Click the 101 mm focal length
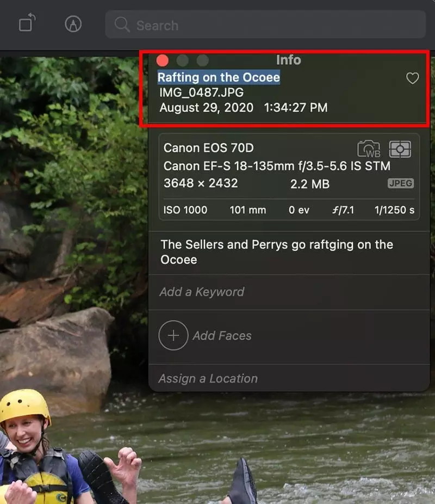The height and width of the screenshot is (504, 435). [248, 210]
